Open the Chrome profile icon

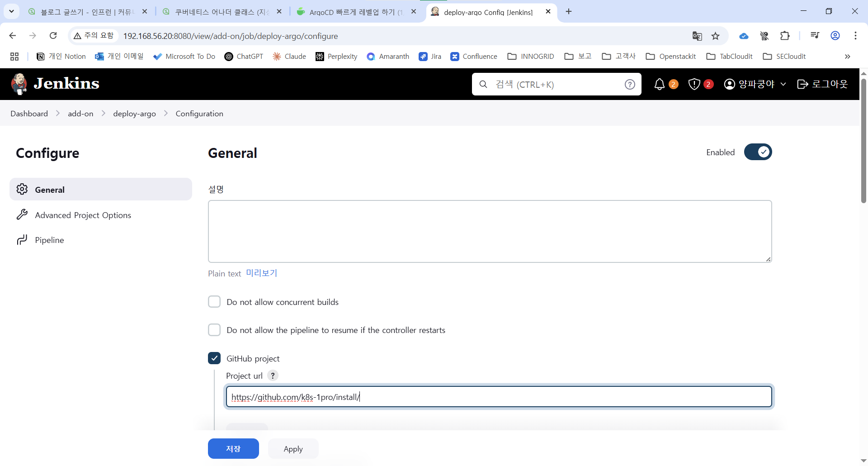pos(835,36)
